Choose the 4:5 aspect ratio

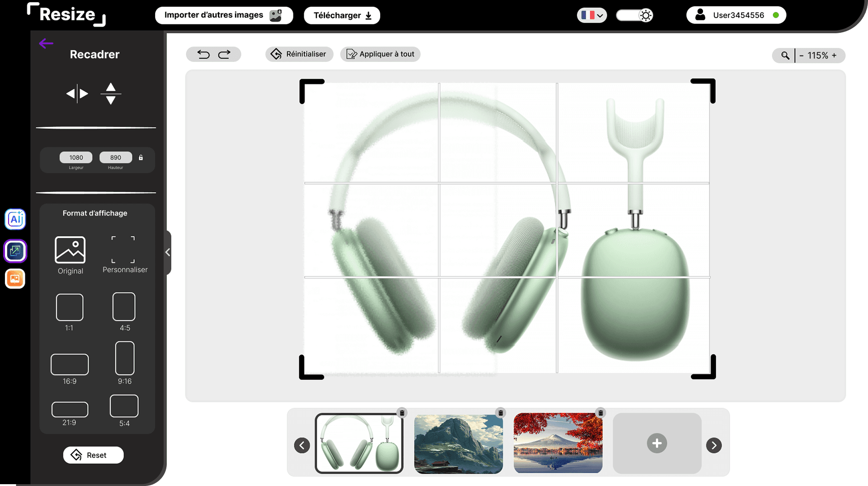point(124,312)
